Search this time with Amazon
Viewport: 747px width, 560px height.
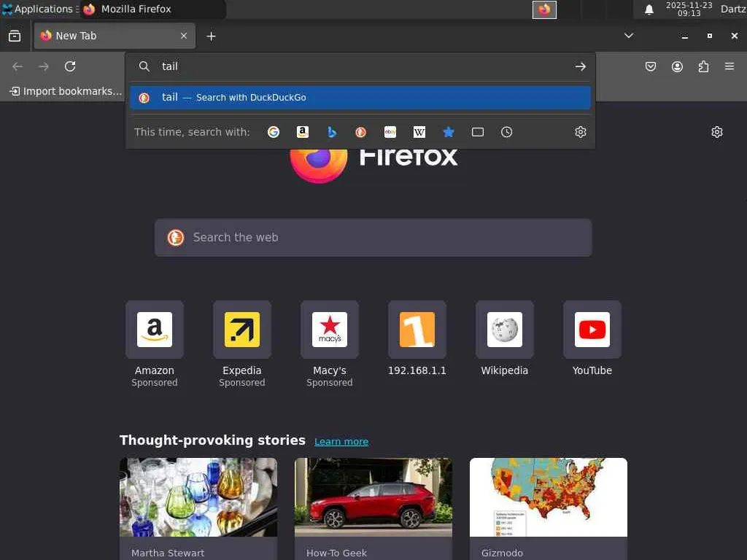(x=303, y=132)
